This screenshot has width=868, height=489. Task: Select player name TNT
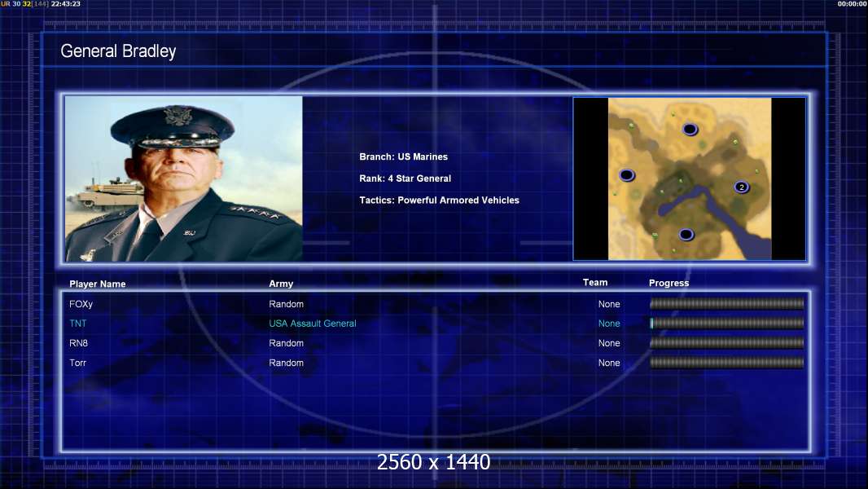pyautogui.click(x=78, y=324)
